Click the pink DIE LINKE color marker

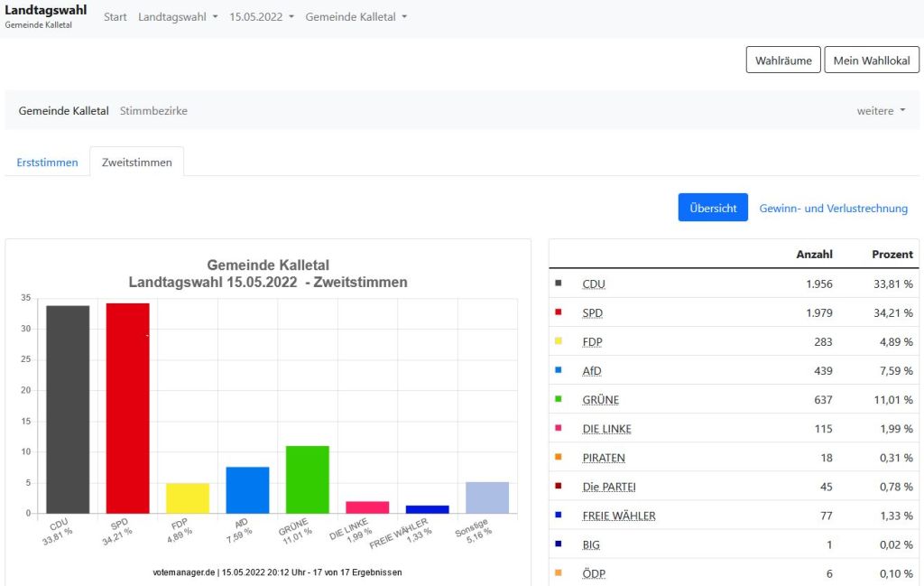(x=558, y=427)
